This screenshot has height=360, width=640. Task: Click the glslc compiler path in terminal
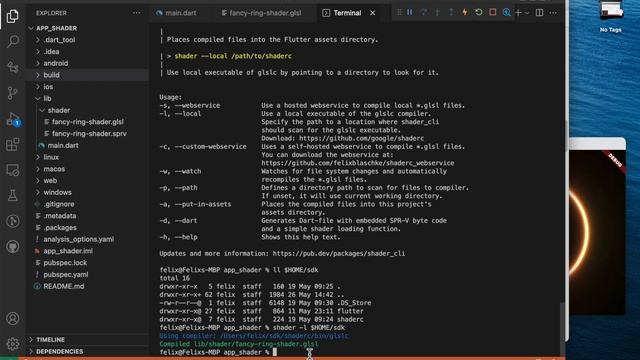284,336
